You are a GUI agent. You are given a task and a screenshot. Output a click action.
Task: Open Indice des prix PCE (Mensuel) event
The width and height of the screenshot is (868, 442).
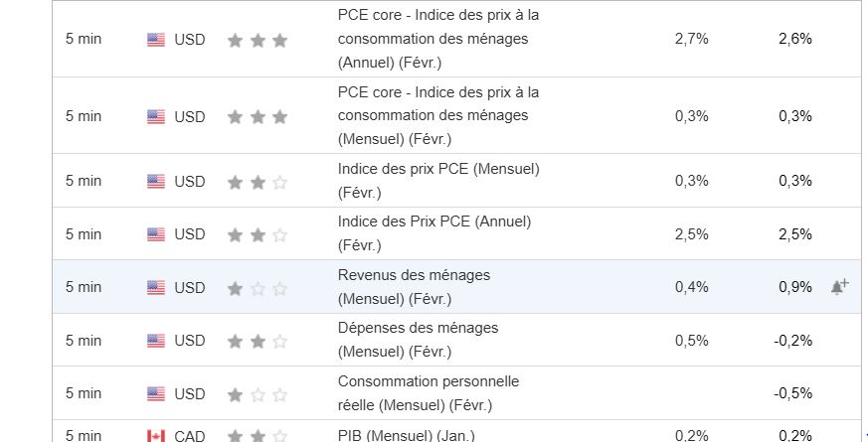438,181
